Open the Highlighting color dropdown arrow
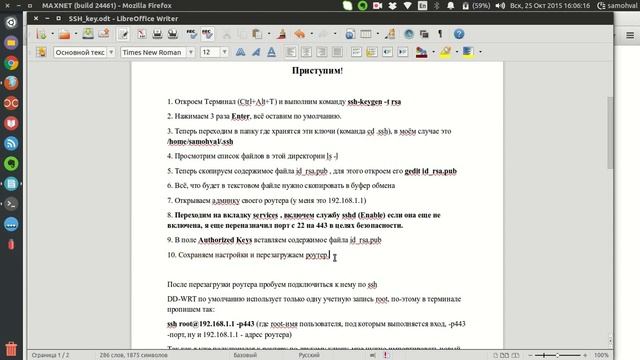The height and width of the screenshot is (360, 640). click(457, 52)
